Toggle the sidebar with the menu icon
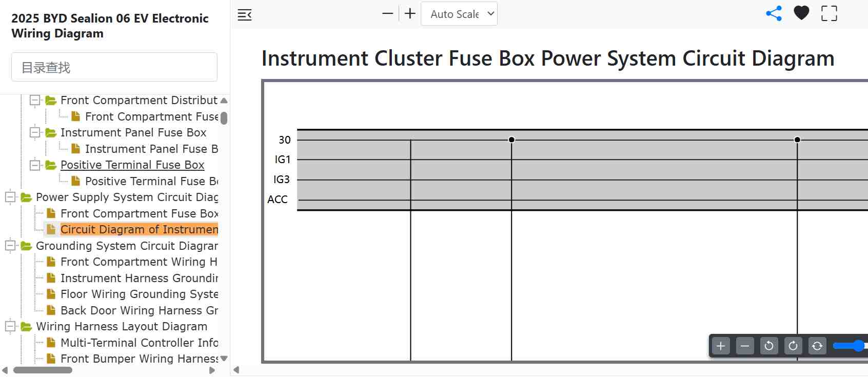The height and width of the screenshot is (377, 868). pos(245,15)
